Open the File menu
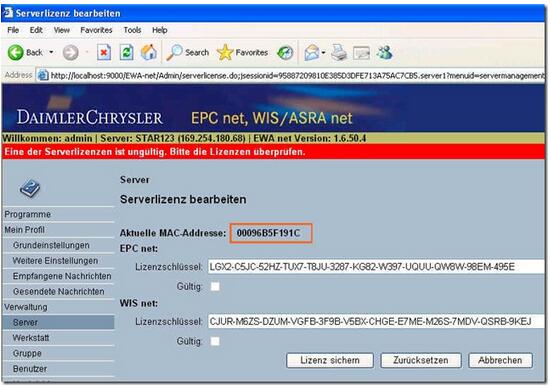 click(13, 30)
